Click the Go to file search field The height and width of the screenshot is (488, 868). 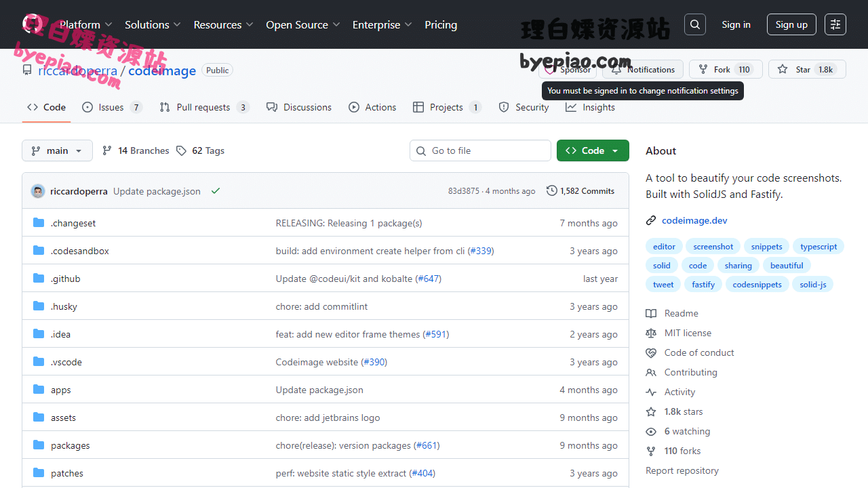click(x=480, y=150)
